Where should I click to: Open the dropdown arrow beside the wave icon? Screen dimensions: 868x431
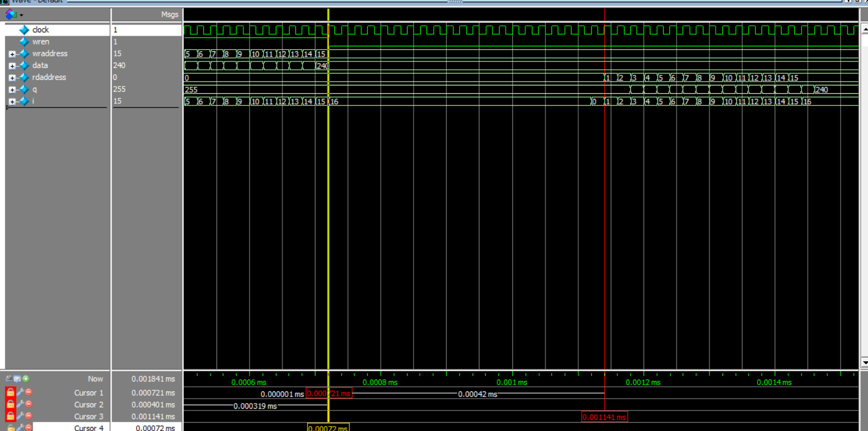click(x=21, y=15)
